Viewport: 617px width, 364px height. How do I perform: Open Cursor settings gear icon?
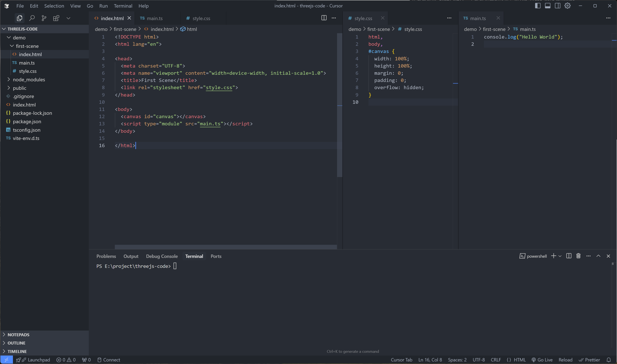click(x=567, y=6)
